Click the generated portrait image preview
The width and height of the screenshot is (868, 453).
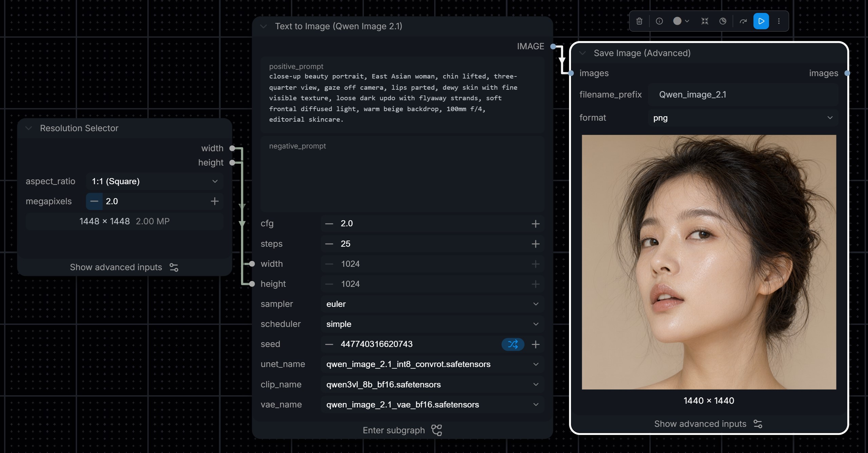point(709,262)
